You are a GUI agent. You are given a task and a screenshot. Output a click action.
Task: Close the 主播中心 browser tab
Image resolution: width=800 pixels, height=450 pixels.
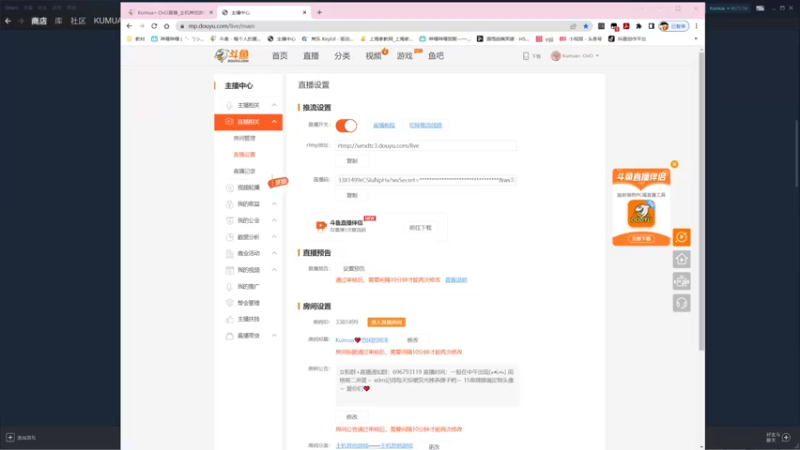tap(305, 12)
